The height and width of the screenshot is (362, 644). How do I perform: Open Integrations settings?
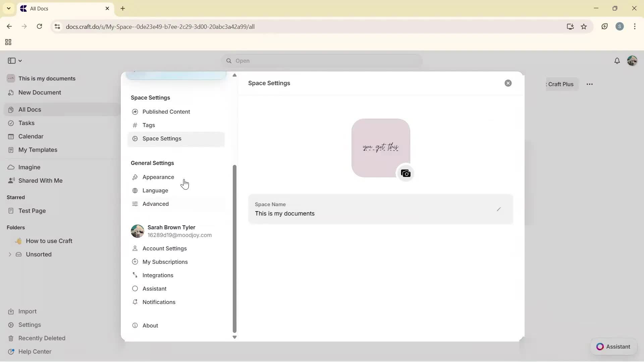[x=158, y=275]
